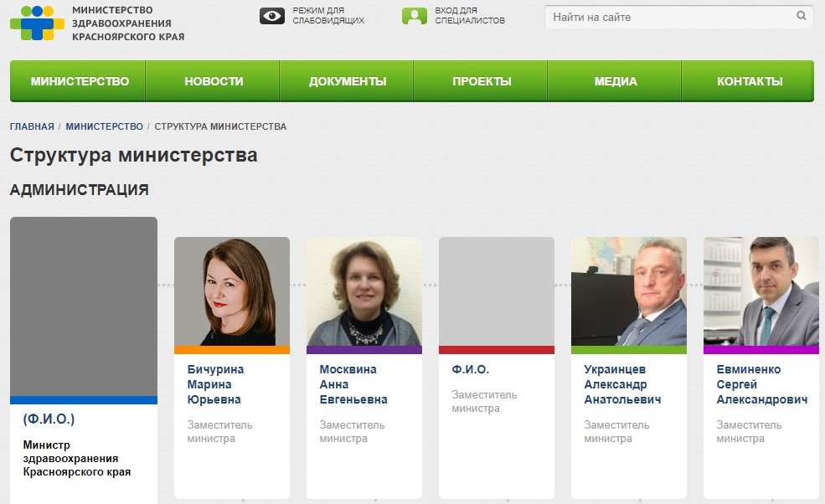The image size is (825, 504).
Task: Click the minister's gray placeholder photo
Action: coord(84,306)
